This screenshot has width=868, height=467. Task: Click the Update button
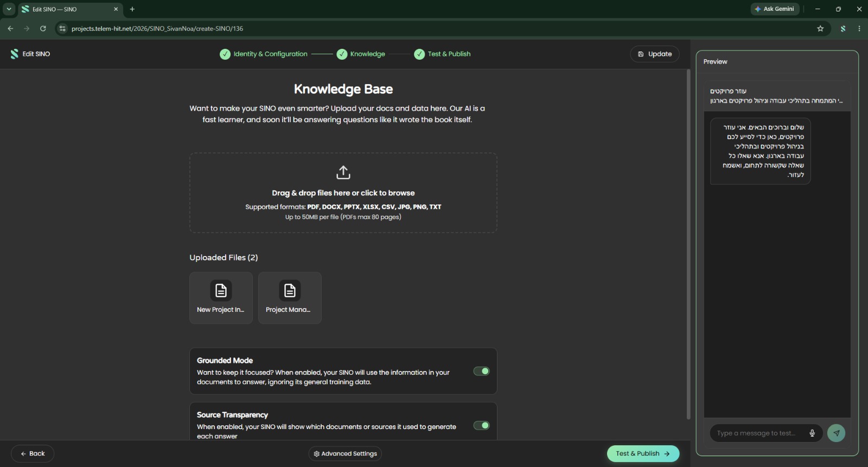click(655, 54)
